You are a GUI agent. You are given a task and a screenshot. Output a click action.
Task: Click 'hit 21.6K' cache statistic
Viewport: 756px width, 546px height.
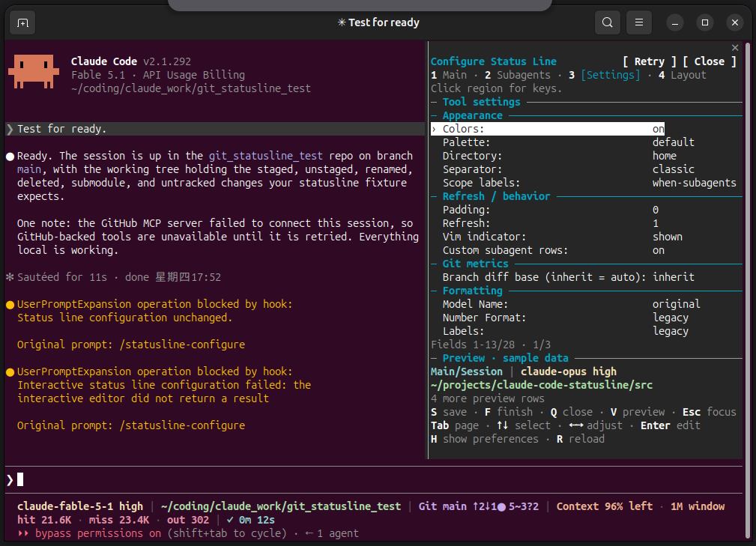click(x=44, y=520)
